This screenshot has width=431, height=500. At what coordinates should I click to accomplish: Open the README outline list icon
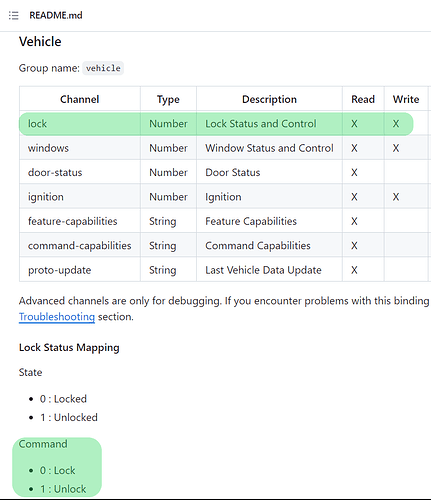[14, 15]
